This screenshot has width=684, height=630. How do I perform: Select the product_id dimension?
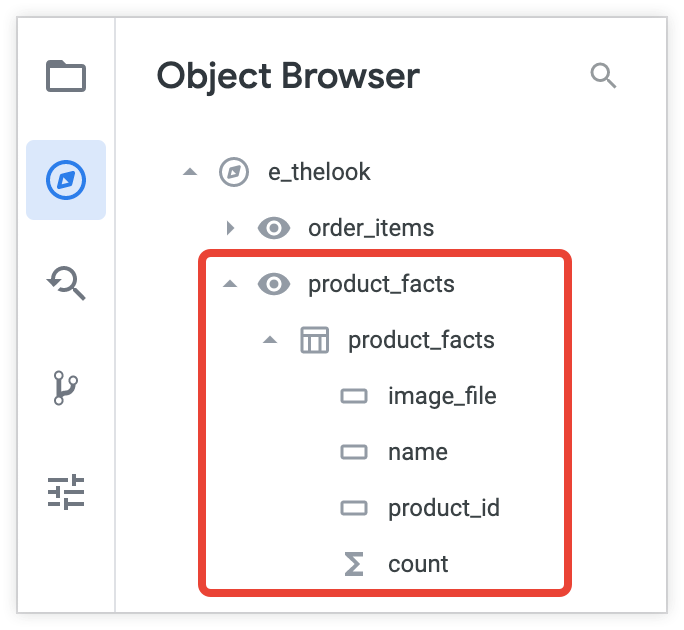pyautogui.click(x=443, y=508)
